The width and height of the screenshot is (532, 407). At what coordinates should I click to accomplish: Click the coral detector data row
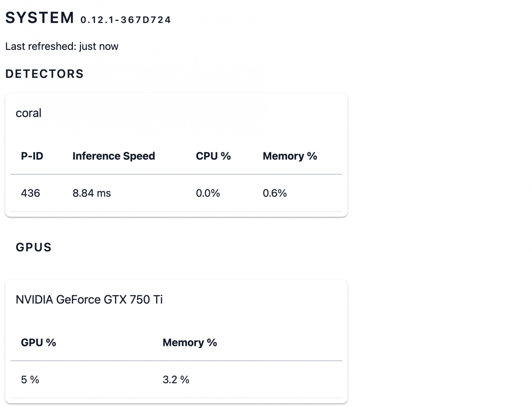176,193
